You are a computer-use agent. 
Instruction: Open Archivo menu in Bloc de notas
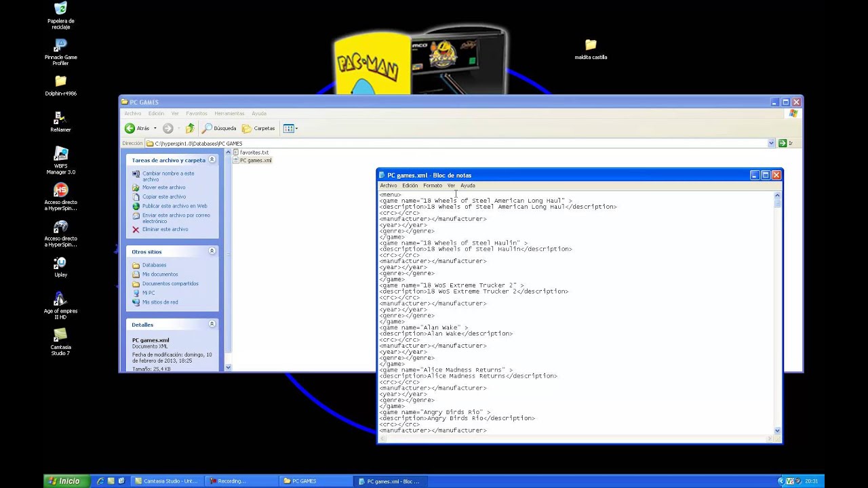pos(389,186)
